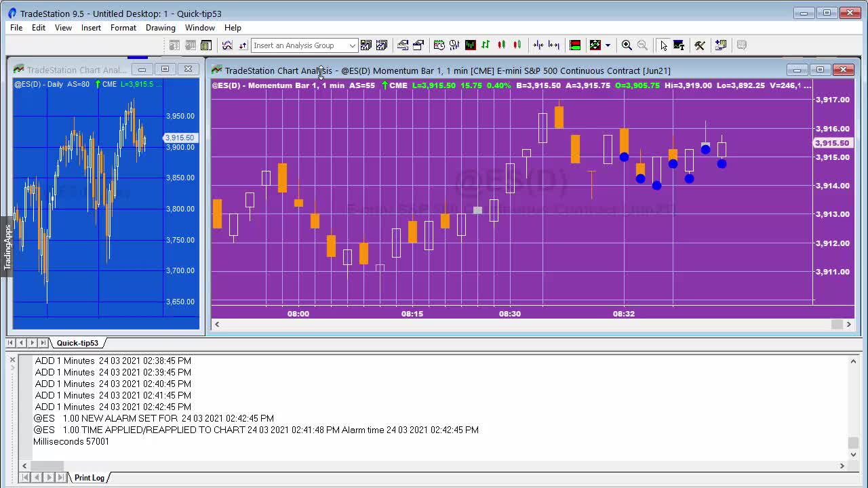Viewport: 868px width, 488px height.
Task: Open the File menu
Action: tap(16, 28)
